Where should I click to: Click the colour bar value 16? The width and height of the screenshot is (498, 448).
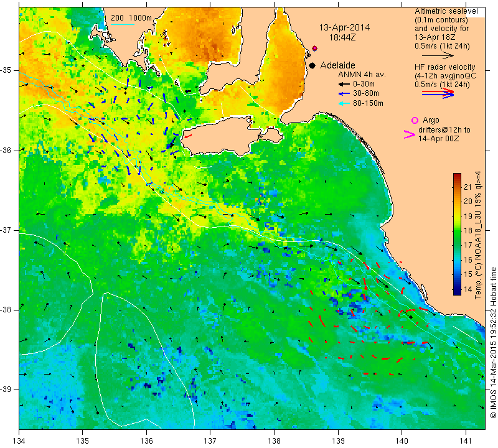tap(468, 259)
